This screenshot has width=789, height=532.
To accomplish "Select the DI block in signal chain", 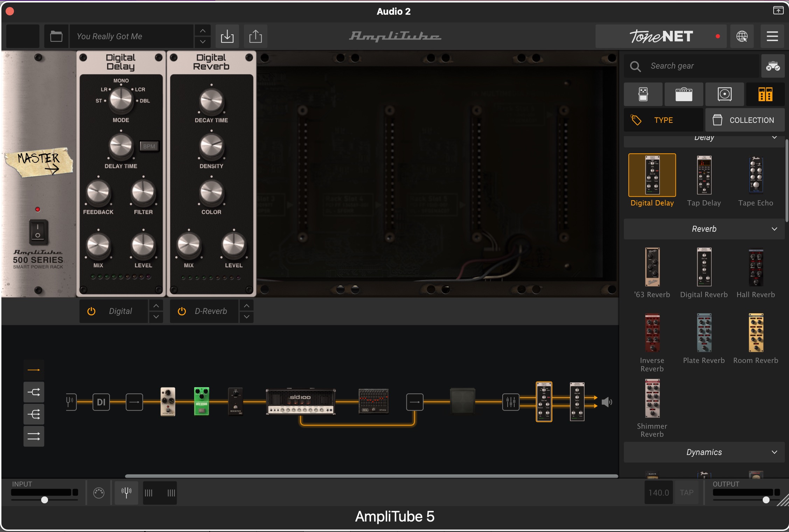I will (x=101, y=402).
